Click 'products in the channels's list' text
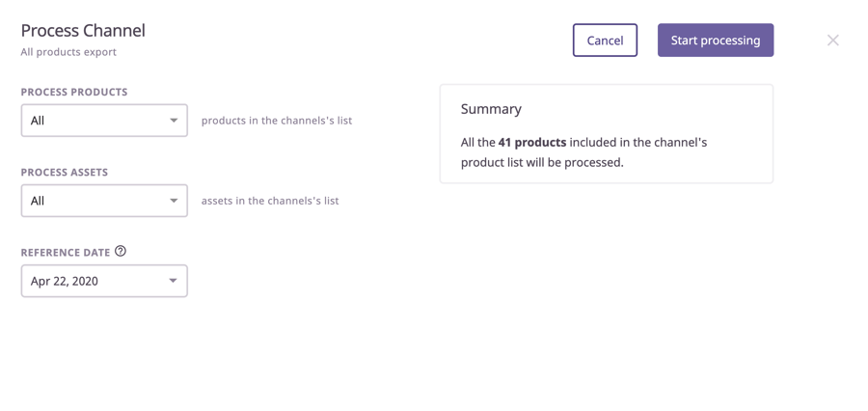Screen dimensions: 868x411 coord(277,121)
